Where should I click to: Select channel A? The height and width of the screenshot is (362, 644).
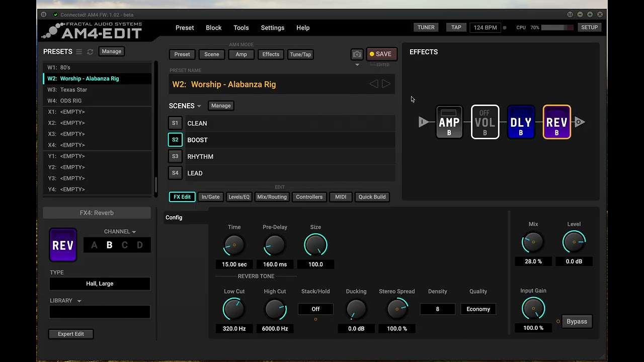coord(94,245)
